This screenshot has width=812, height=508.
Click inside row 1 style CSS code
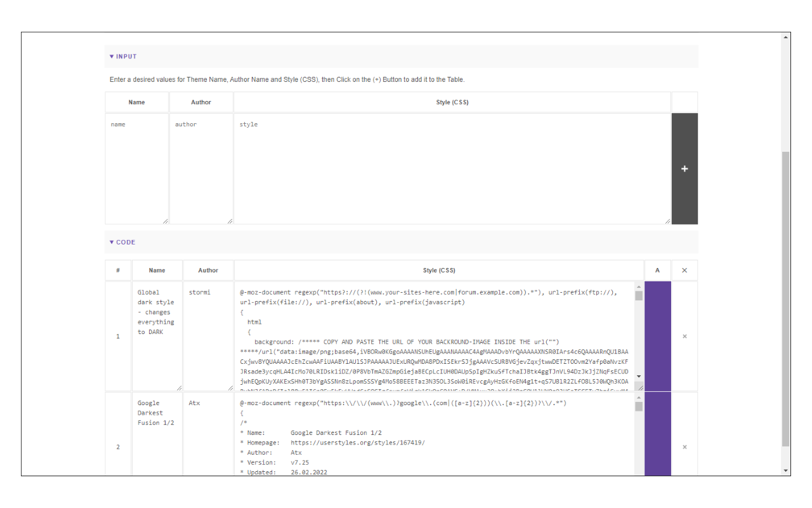[435, 337]
